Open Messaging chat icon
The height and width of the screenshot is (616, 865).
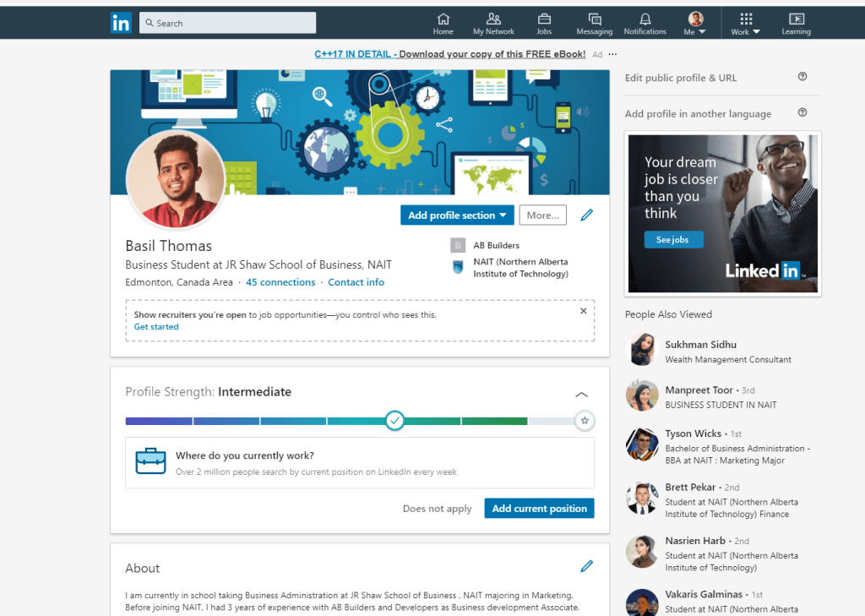point(594,19)
